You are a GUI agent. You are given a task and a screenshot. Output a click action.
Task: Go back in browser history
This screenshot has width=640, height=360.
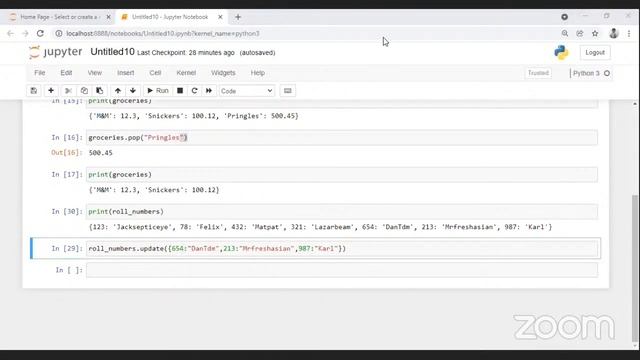click(x=11, y=33)
